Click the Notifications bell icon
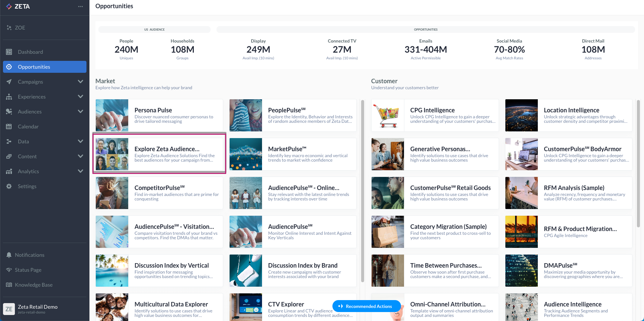644x321 pixels. [9, 255]
